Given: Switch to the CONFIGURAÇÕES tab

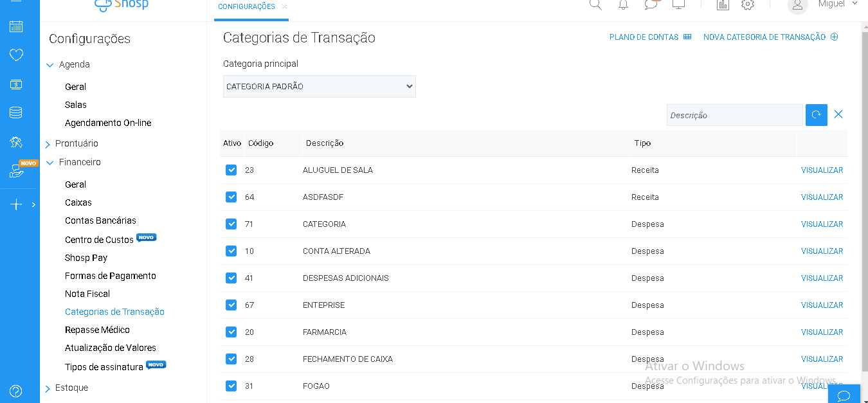Looking at the screenshot, I should [247, 5].
